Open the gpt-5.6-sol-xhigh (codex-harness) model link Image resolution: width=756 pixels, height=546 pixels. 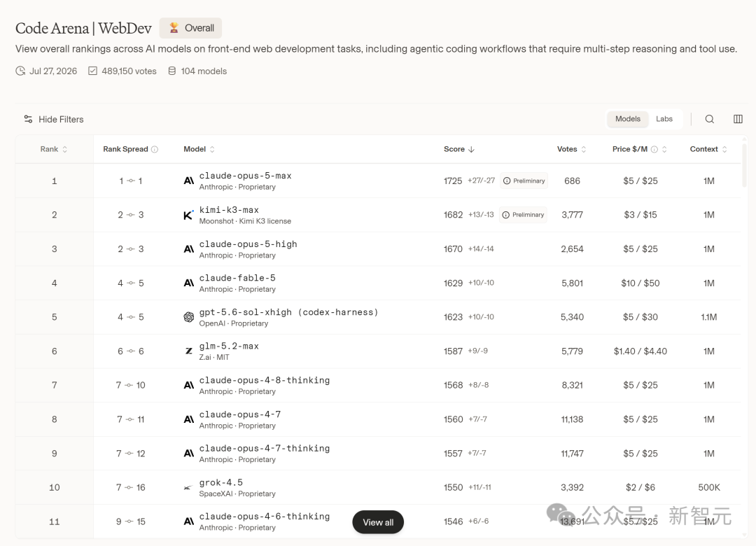[289, 312]
